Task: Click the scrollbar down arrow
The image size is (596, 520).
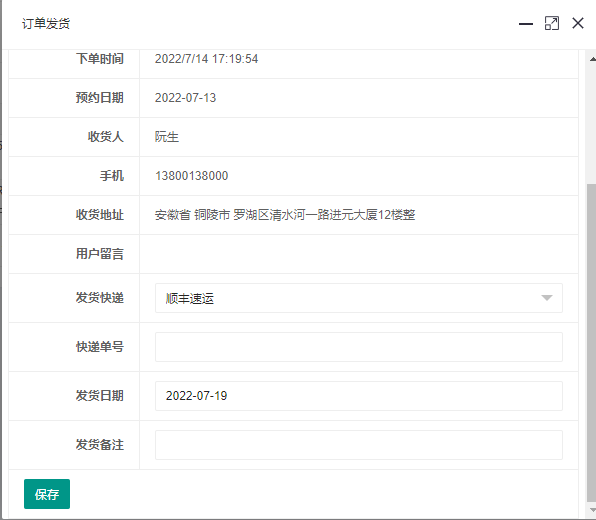Action: pyautogui.click(x=592, y=510)
